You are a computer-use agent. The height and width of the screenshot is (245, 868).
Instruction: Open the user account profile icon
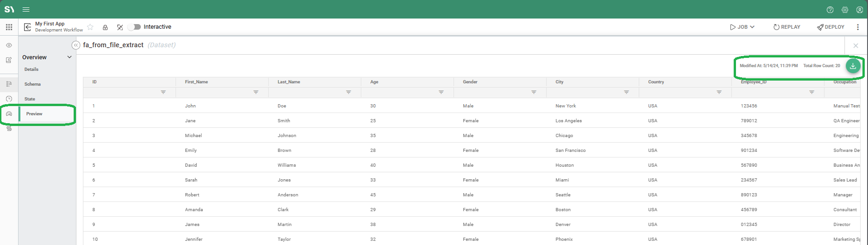click(x=859, y=10)
